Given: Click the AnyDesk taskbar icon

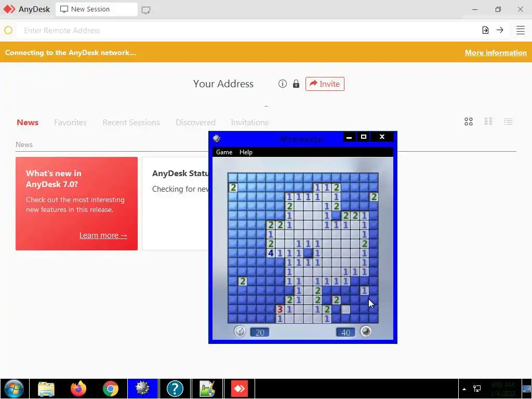Looking at the screenshot, I should tap(240, 389).
